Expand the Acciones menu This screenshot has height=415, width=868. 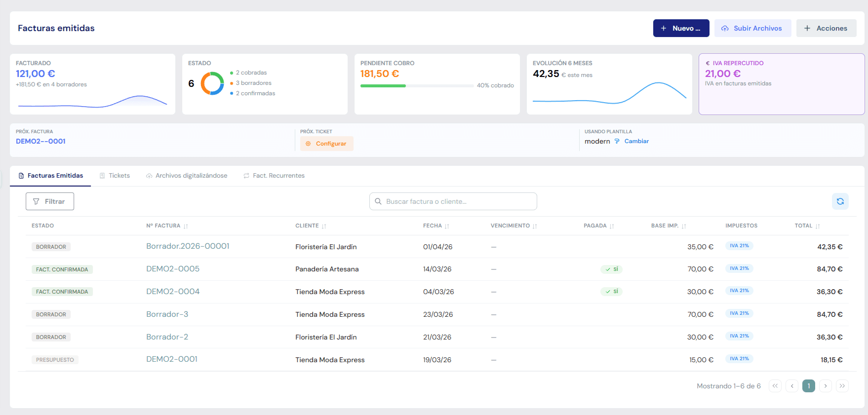point(826,28)
